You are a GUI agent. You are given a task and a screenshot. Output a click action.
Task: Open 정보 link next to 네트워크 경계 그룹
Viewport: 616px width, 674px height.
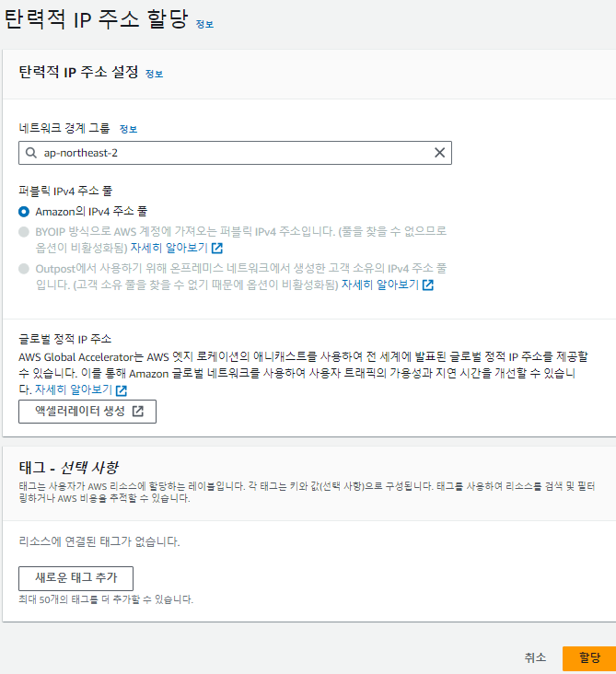point(128,129)
